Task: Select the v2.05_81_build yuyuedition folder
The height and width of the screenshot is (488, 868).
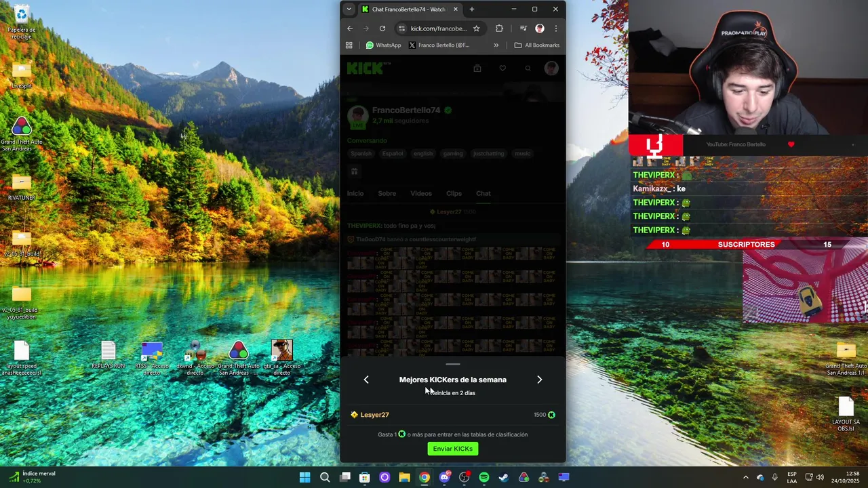Action: [22, 302]
